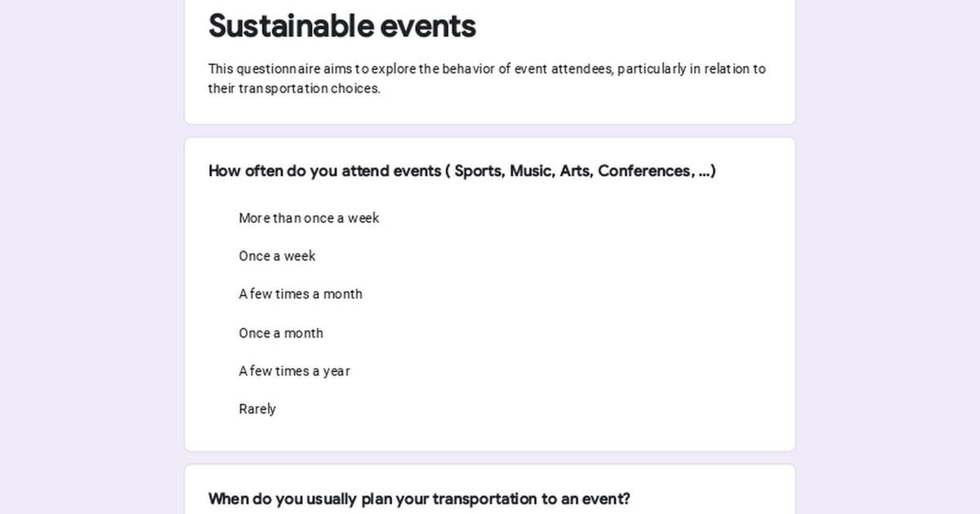The height and width of the screenshot is (514, 980).
Task: Click the transportation planning question heading
Action: 419,498
